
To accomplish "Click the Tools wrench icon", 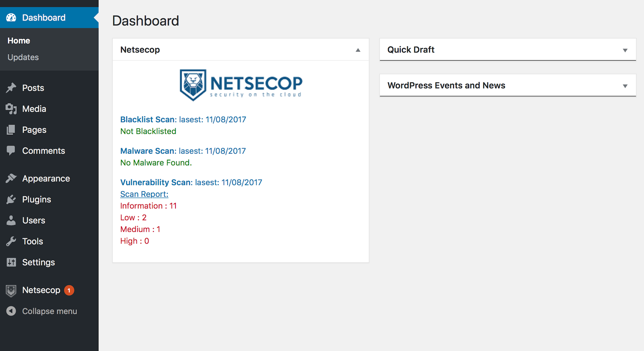I will tap(11, 241).
